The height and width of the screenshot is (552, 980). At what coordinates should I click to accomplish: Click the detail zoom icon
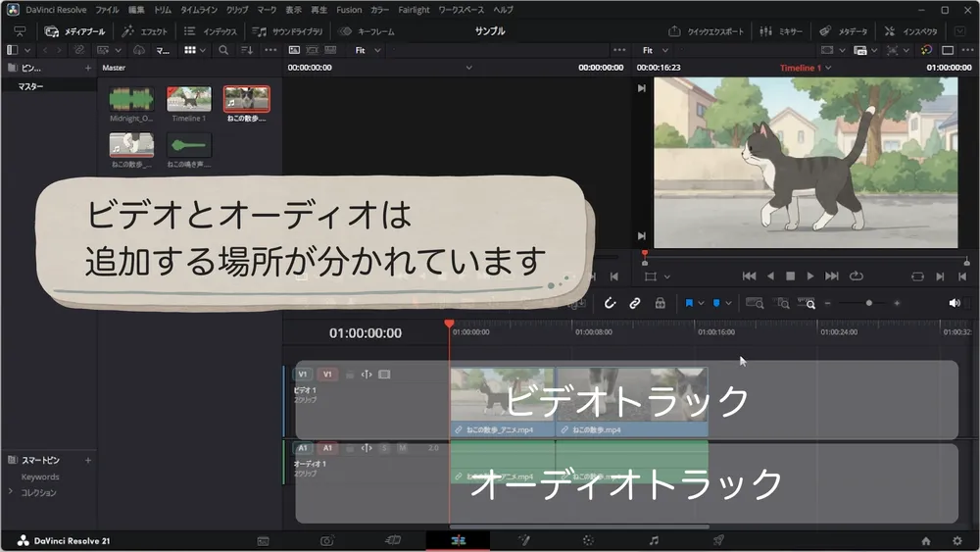click(782, 303)
